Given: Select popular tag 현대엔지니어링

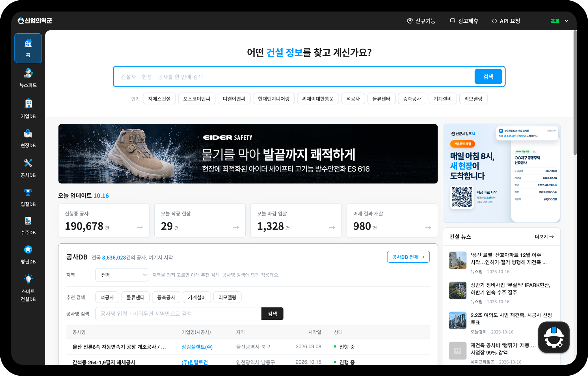Looking at the screenshot, I should pos(274,99).
